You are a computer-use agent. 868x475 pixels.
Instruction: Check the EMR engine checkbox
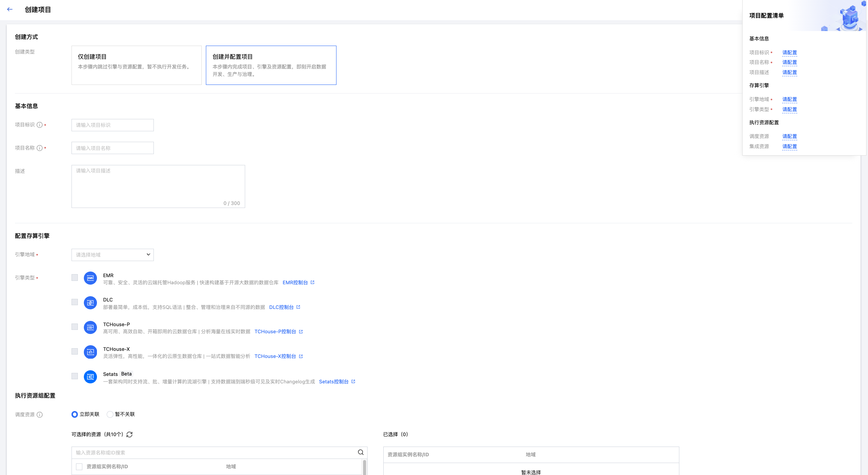click(x=75, y=278)
